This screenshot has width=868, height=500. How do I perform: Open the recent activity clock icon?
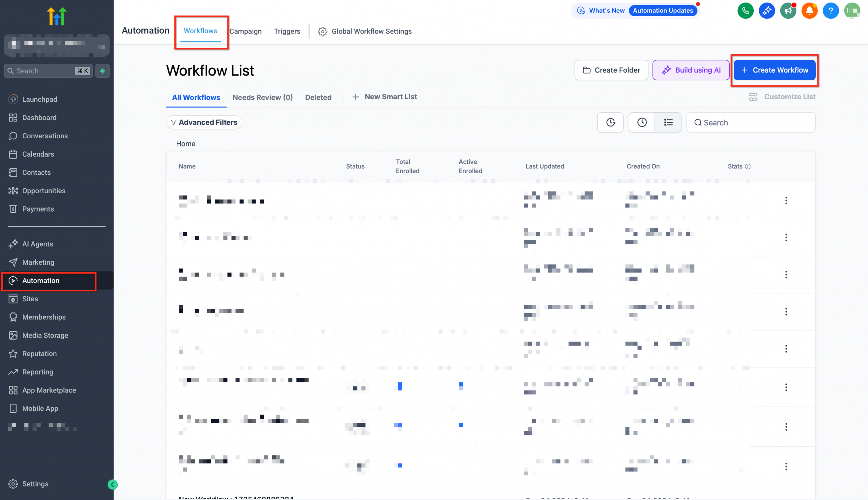pyautogui.click(x=641, y=122)
